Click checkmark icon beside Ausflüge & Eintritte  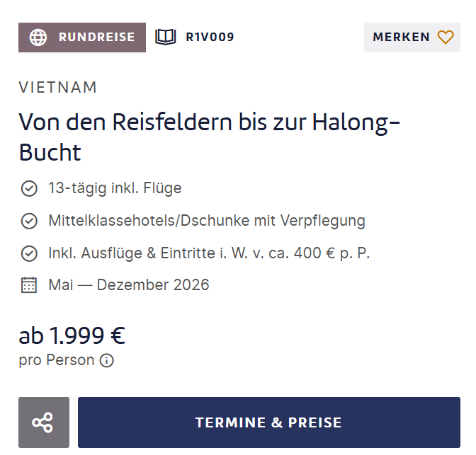pyautogui.click(x=29, y=253)
